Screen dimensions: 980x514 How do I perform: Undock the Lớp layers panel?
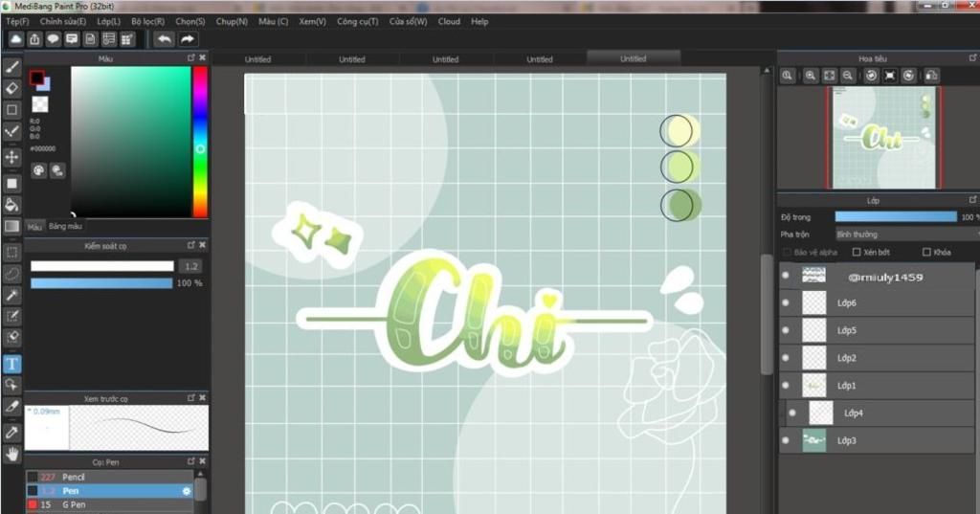(x=973, y=199)
